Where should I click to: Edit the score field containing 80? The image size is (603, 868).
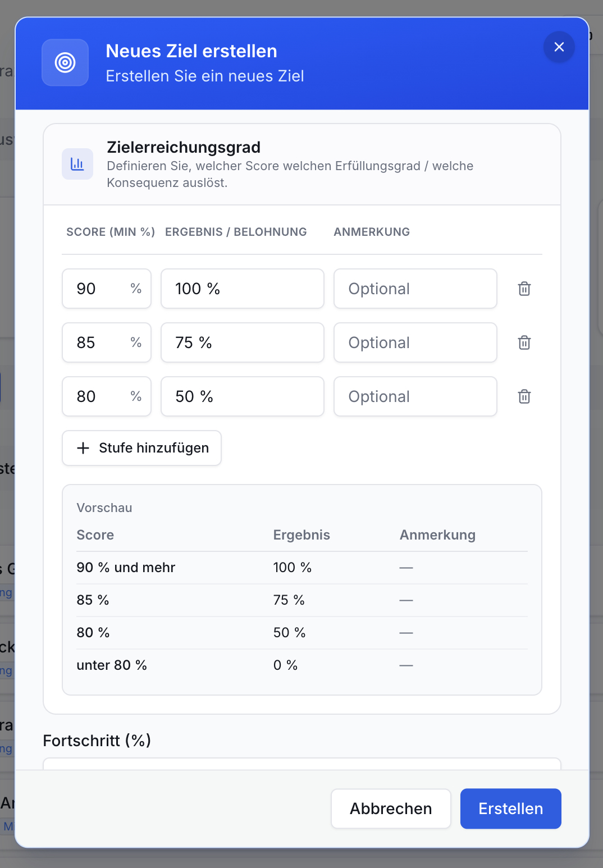click(107, 396)
